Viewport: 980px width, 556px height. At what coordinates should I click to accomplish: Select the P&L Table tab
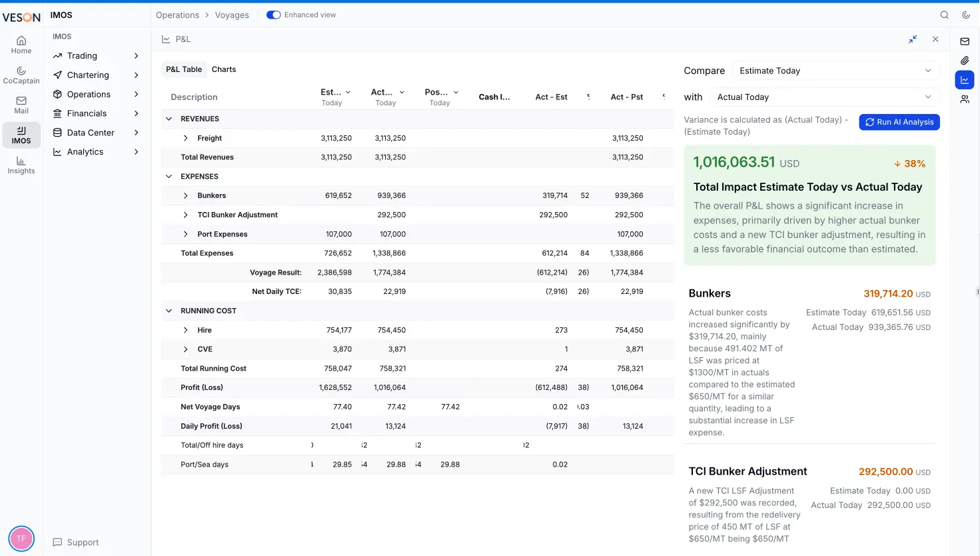(x=184, y=69)
